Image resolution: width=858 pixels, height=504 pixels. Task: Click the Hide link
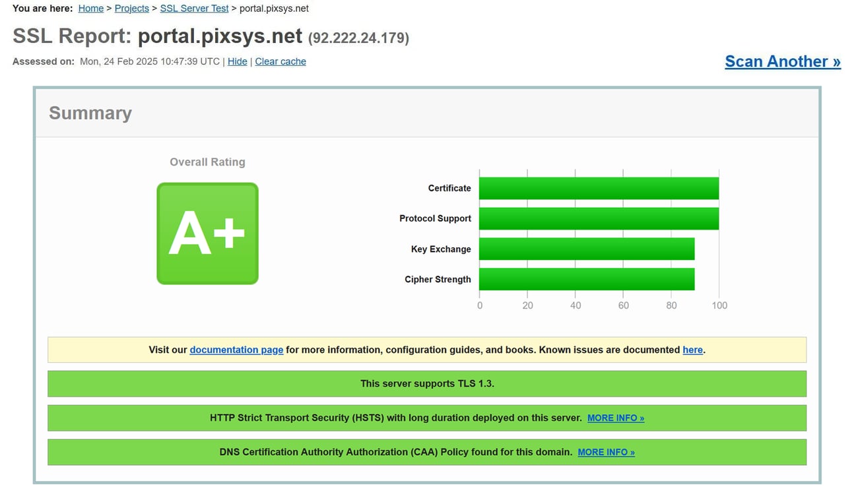238,61
